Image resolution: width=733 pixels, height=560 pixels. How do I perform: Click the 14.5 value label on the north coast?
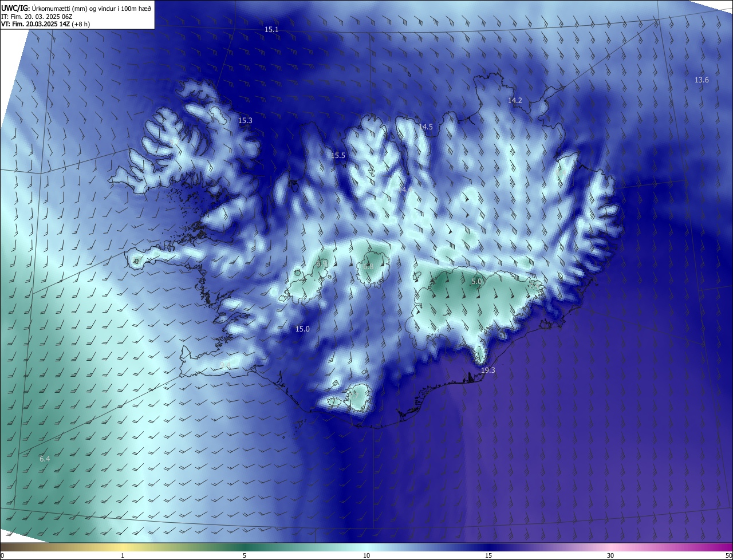tap(425, 127)
